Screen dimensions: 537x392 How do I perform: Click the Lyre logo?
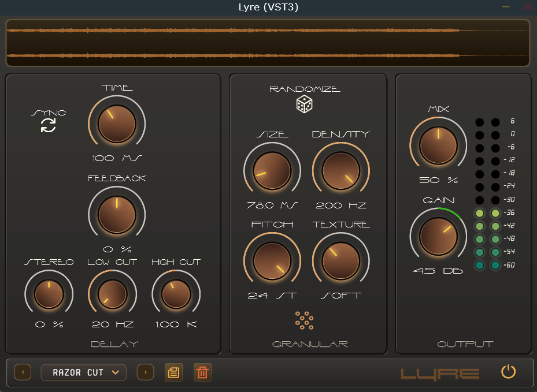pyautogui.click(x=440, y=374)
